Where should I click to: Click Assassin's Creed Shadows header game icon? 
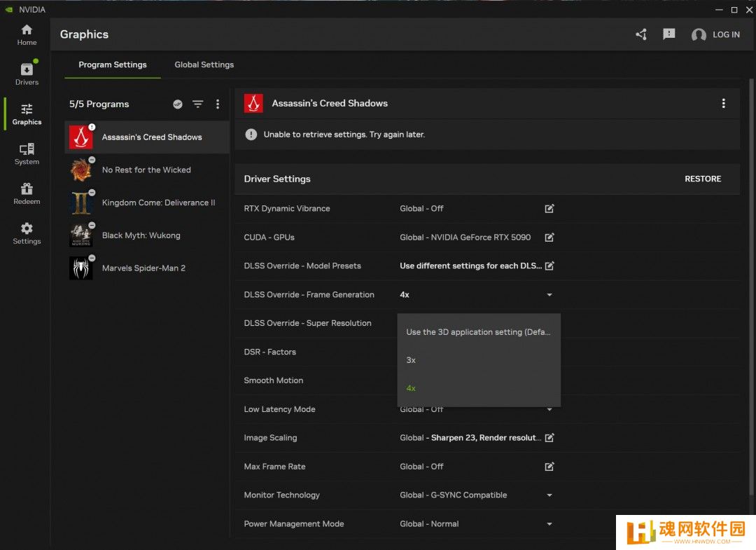pyautogui.click(x=253, y=103)
